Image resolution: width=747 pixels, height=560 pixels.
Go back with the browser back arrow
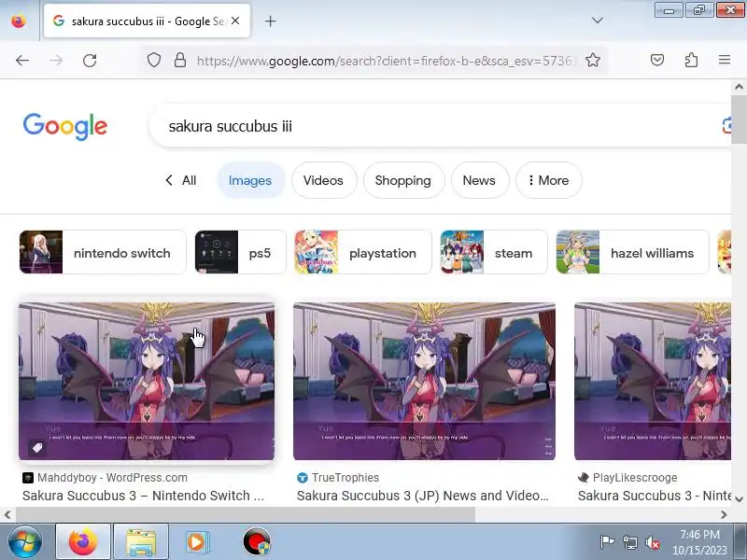pos(22,61)
